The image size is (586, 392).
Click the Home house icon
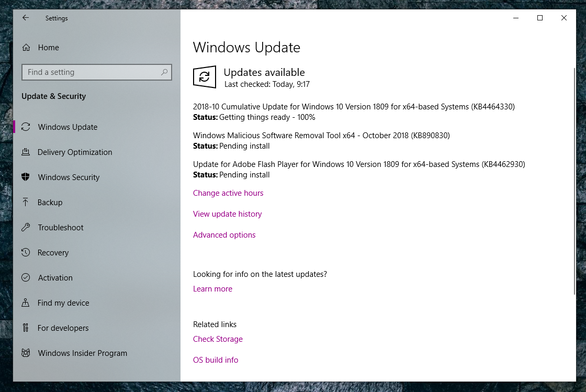pos(26,48)
